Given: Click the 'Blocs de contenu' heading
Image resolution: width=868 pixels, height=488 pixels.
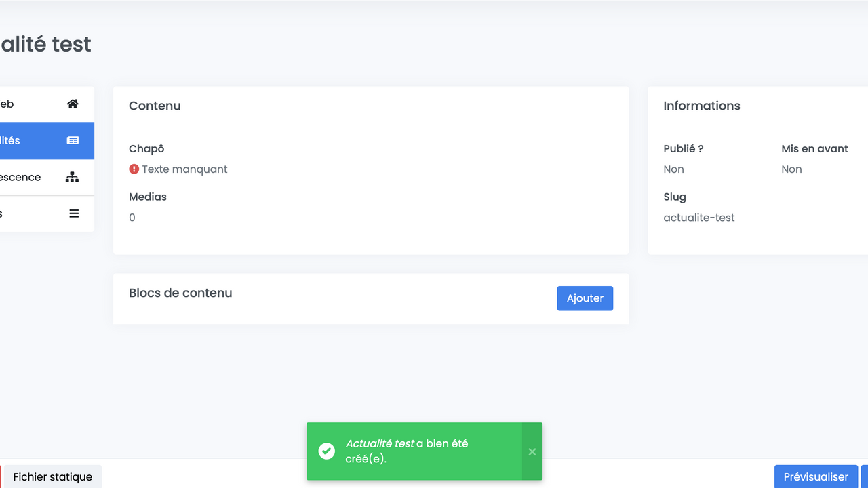Looking at the screenshot, I should click(x=180, y=293).
